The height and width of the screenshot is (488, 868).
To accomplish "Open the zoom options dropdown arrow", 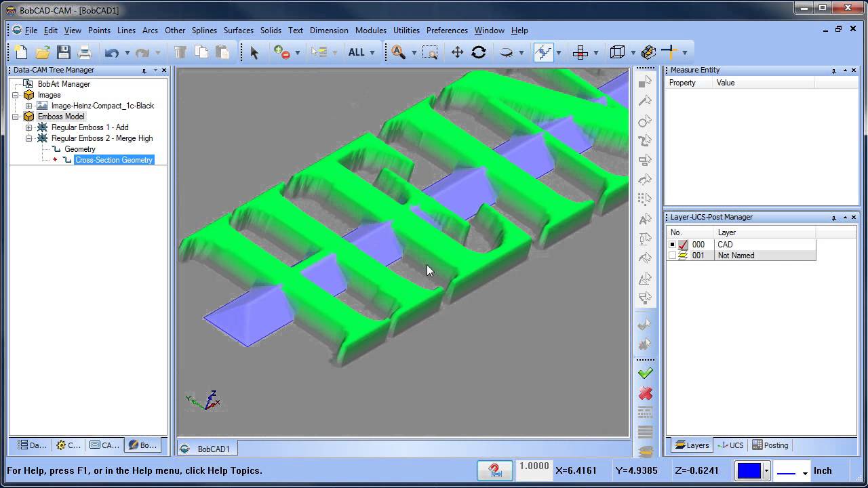I will tap(414, 53).
